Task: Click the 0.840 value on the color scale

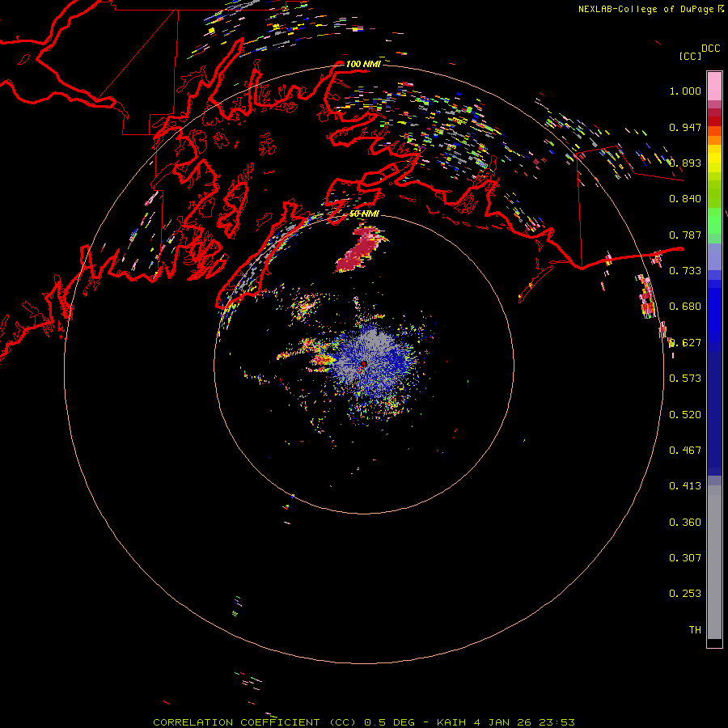Action: pos(685,199)
